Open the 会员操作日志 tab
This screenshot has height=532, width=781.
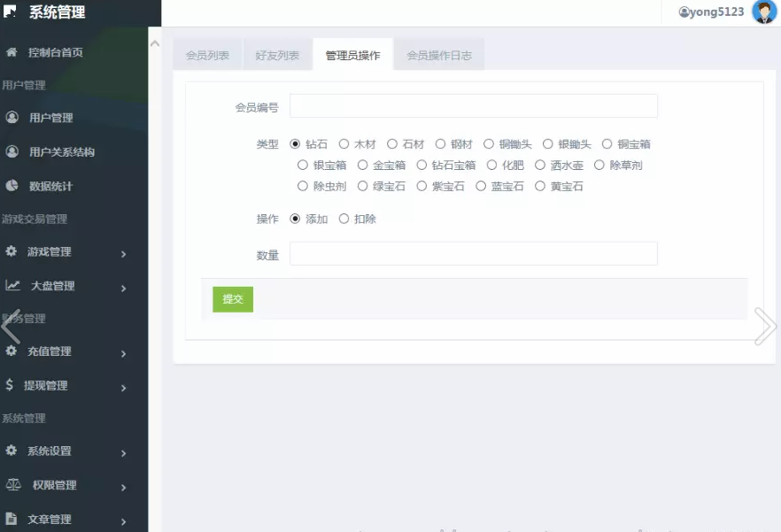pyautogui.click(x=439, y=55)
